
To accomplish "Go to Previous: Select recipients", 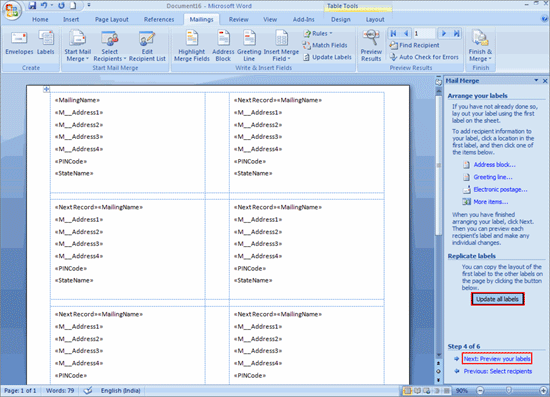I will pos(498,371).
